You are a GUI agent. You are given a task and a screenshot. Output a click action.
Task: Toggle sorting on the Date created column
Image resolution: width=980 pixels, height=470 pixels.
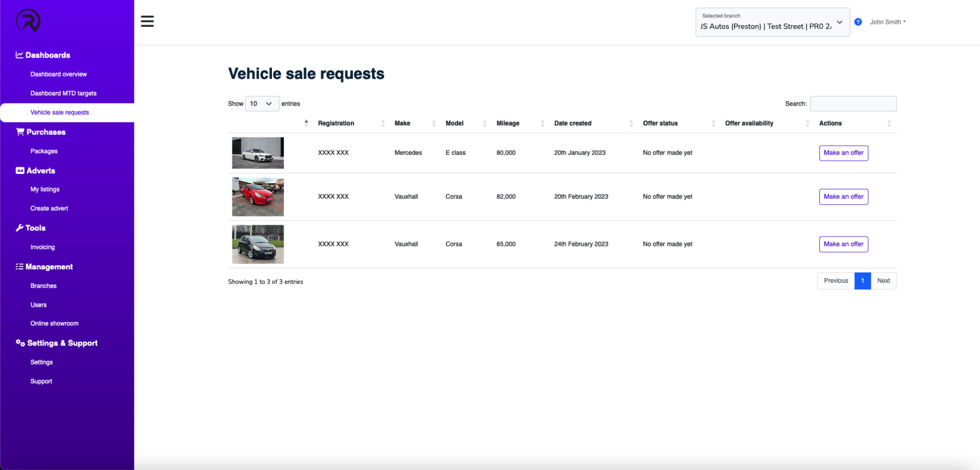coord(631,123)
